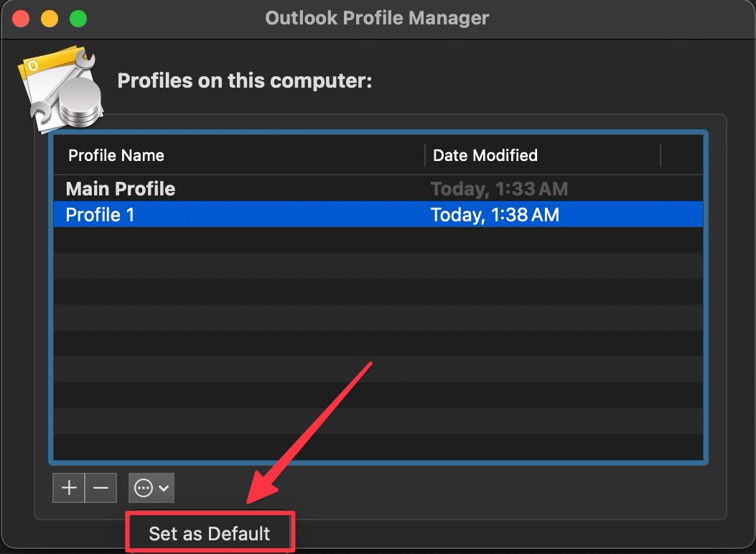Click the Today, 1:38 AM date cell
Viewport: 756px width, 554px height.
(495, 214)
